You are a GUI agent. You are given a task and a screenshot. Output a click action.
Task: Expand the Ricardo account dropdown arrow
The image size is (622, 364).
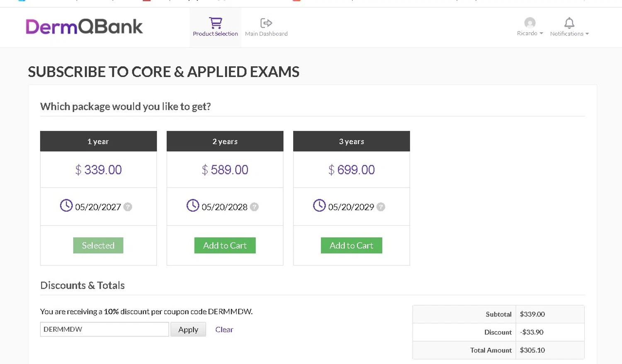click(x=541, y=34)
